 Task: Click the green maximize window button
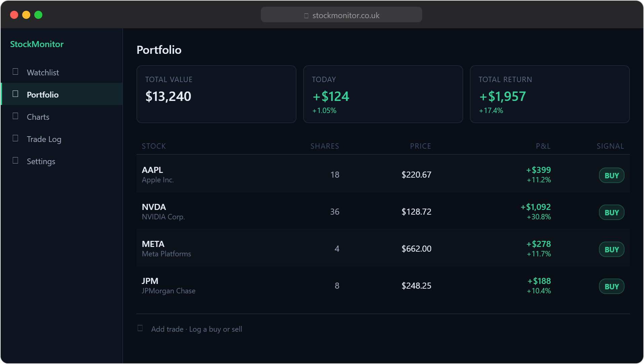click(38, 15)
